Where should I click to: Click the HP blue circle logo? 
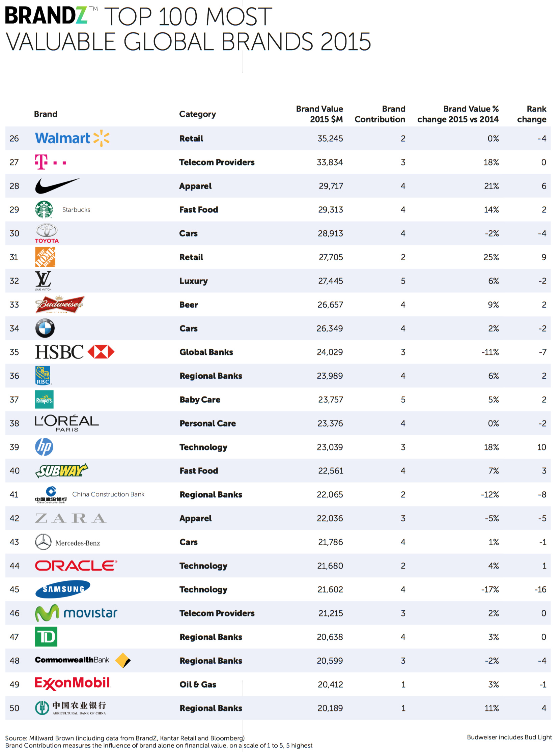44,447
